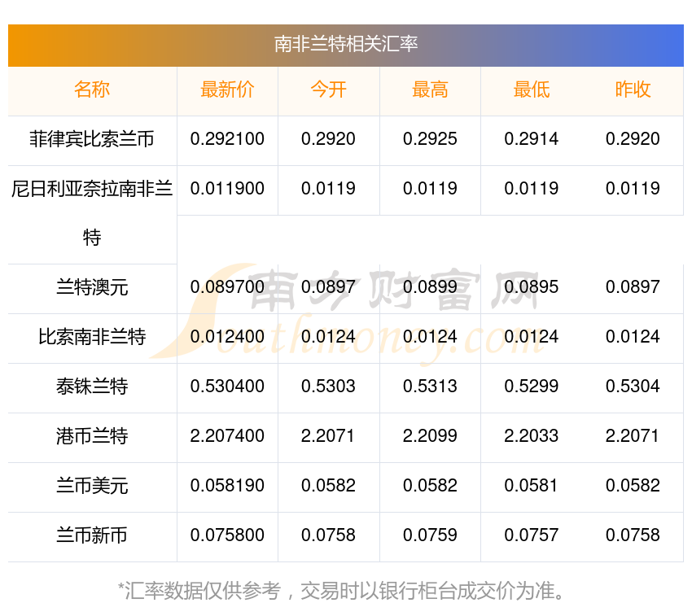
Task: Click the 今开 column header
Action: pyautogui.click(x=328, y=90)
